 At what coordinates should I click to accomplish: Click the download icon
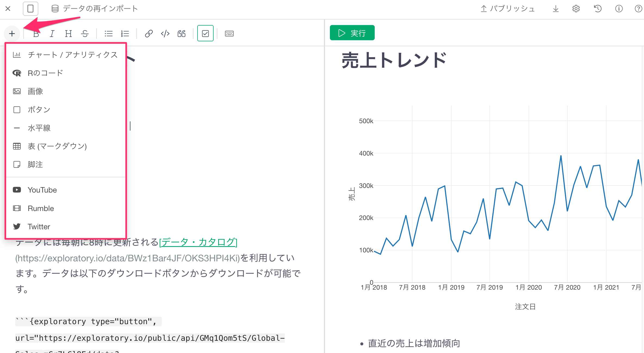coord(556,9)
